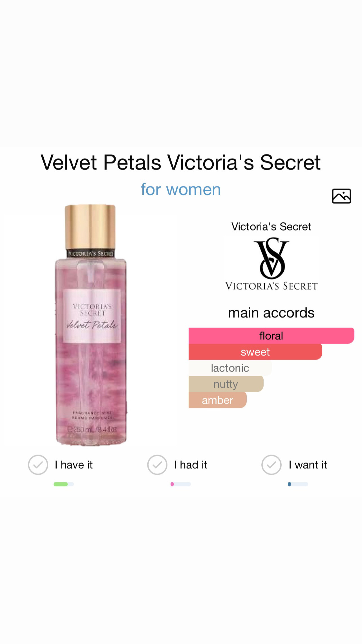Select the floral accord bar
This screenshot has width=362, height=644.
coord(271,336)
